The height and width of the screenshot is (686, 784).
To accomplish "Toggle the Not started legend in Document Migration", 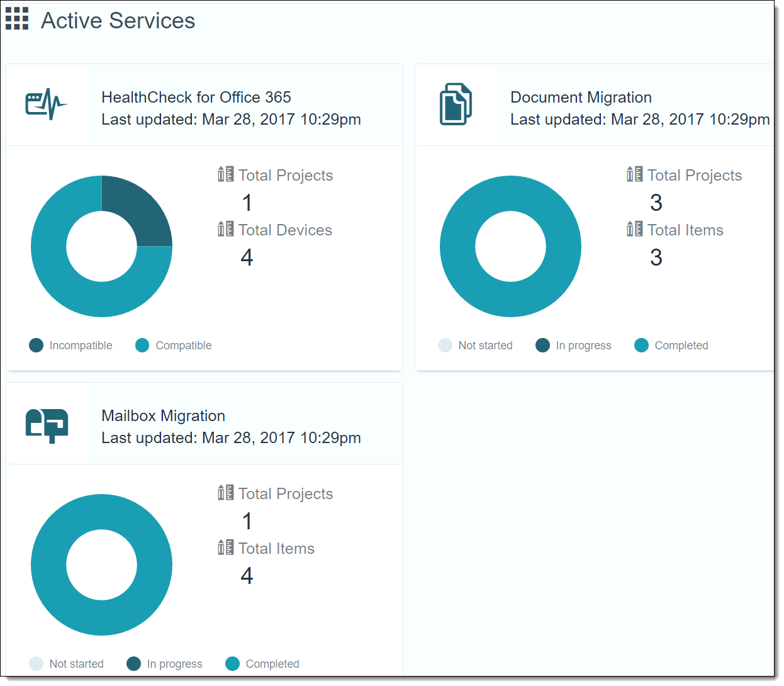I will [476, 345].
